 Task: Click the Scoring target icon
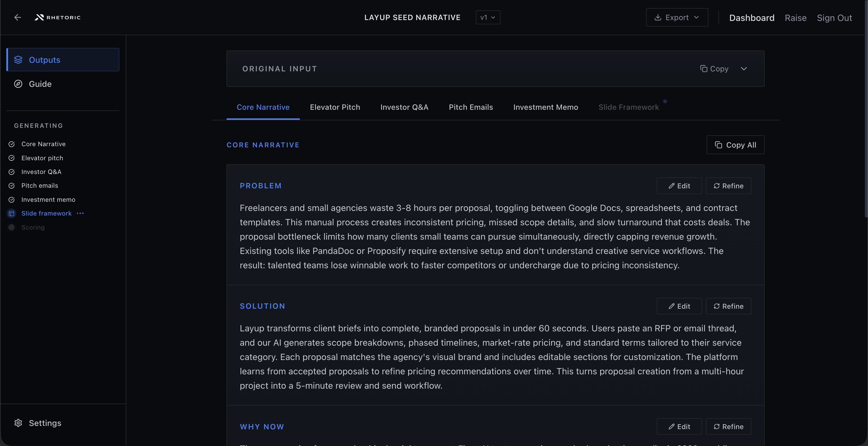click(x=11, y=228)
